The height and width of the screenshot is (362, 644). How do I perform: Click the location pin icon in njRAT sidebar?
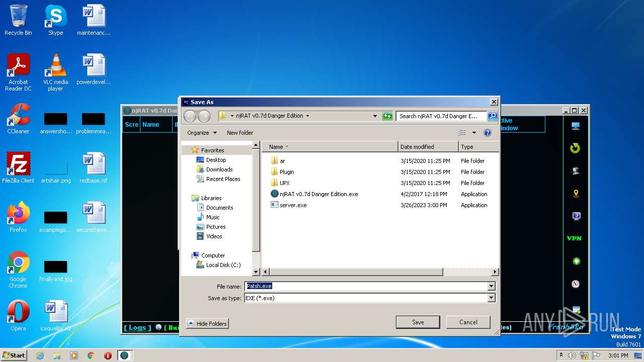576,194
